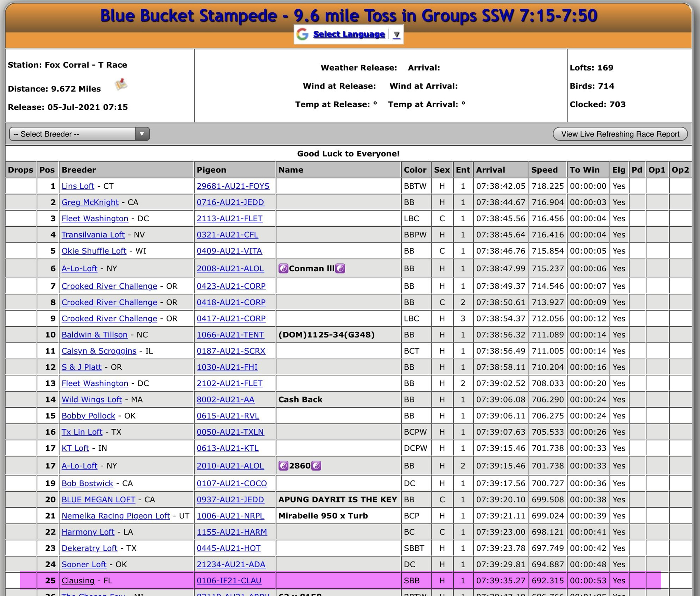Image resolution: width=700 pixels, height=596 pixels.
Task: Open Lins Loft breeder link
Action: (78, 186)
